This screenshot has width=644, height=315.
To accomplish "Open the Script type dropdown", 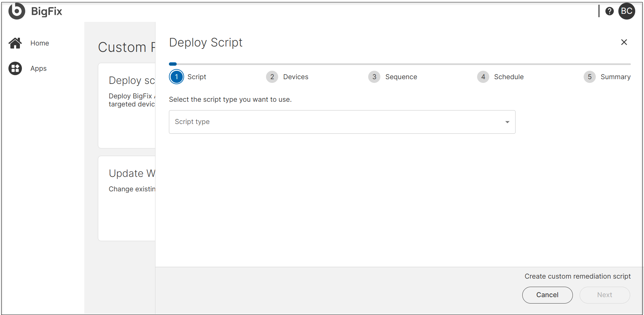I will 342,122.
